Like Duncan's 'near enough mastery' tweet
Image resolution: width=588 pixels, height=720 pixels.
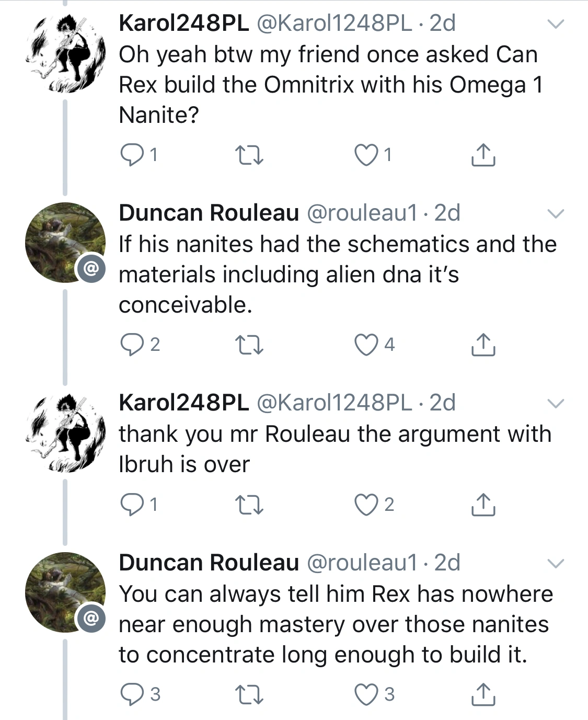366,694
